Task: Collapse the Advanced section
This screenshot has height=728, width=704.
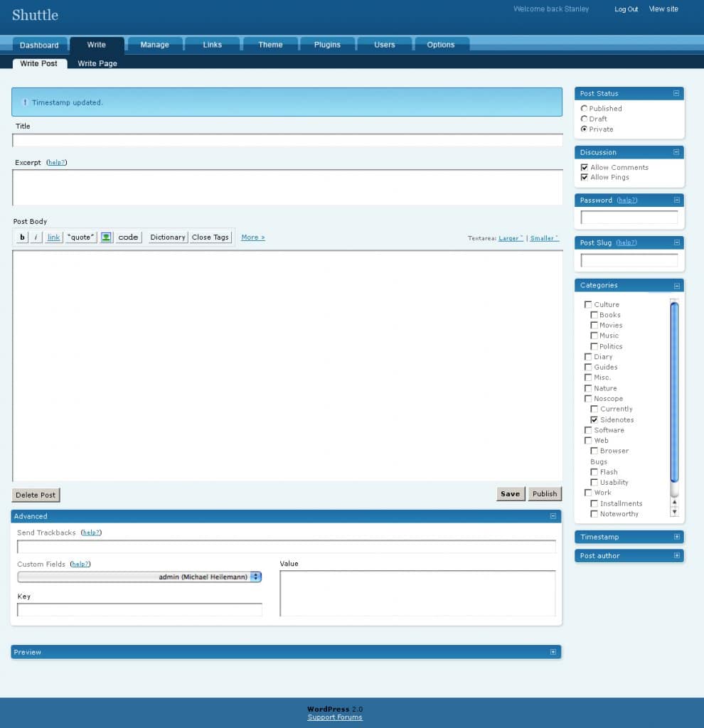Action: coord(553,516)
